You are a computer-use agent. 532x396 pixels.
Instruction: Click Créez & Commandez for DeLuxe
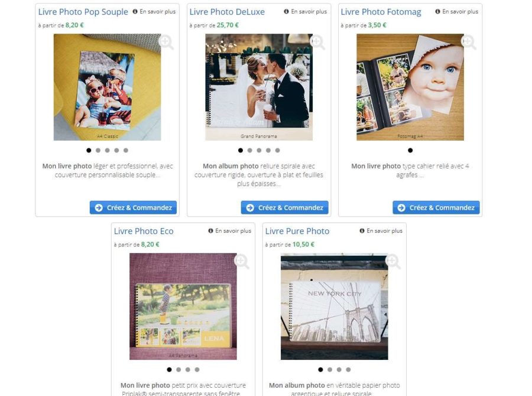click(285, 207)
